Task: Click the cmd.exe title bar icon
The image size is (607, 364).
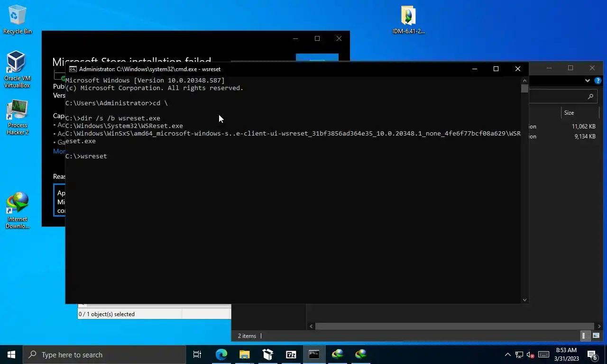Action: [x=73, y=69]
